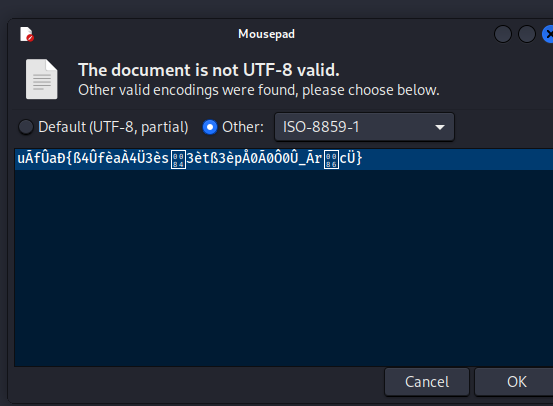
Task: Click the large document page icon
Action: click(42, 79)
